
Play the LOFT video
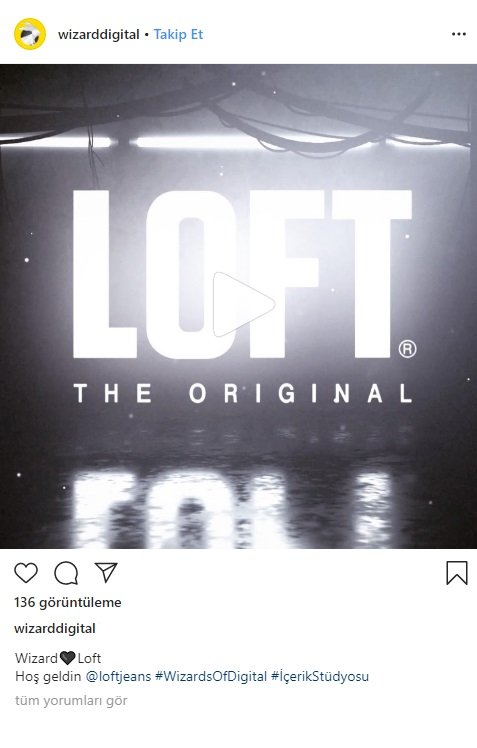click(244, 304)
